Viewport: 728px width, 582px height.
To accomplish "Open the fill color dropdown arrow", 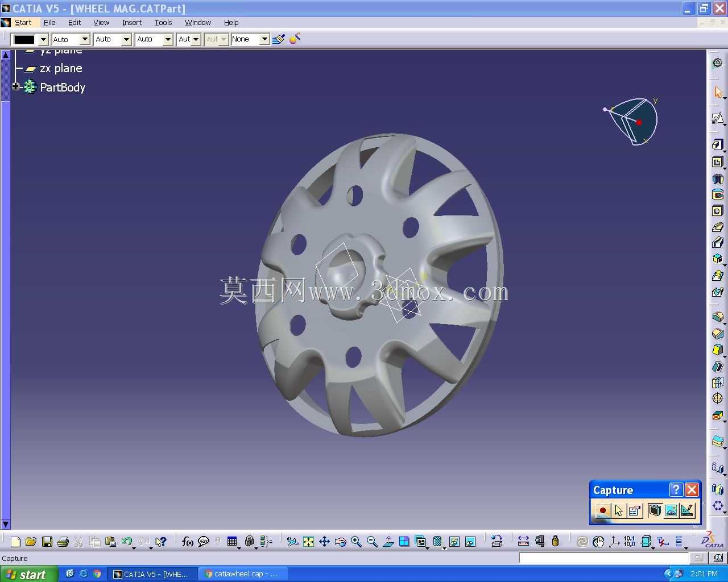I will pyautogui.click(x=43, y=39).
